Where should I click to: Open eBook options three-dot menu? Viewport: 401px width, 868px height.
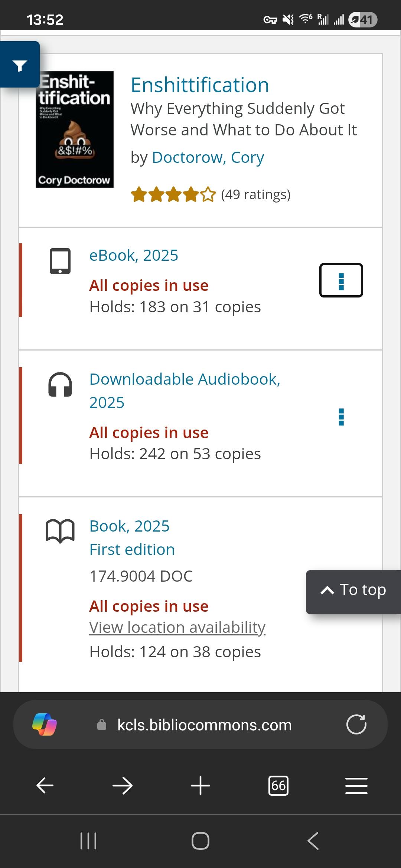tap(341, 280)
